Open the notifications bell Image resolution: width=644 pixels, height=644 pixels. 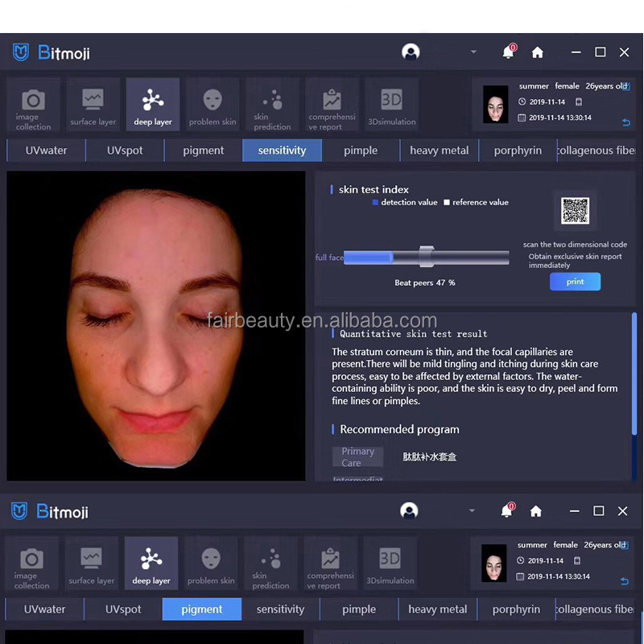click(508, 52)
